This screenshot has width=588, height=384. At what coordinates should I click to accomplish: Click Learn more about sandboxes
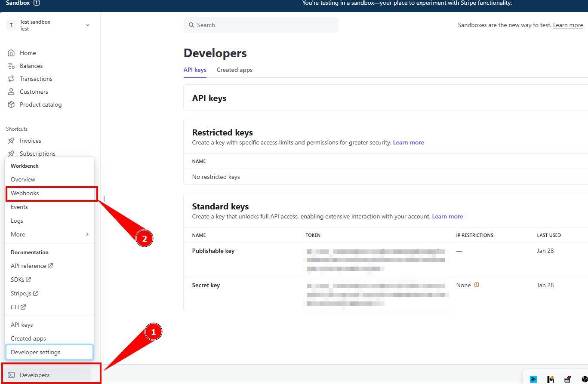[x=568, y=25]
